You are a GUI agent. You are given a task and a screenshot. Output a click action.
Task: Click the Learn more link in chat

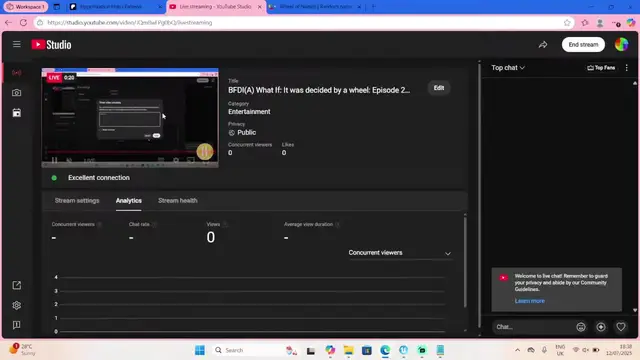(x=529, y=301)
